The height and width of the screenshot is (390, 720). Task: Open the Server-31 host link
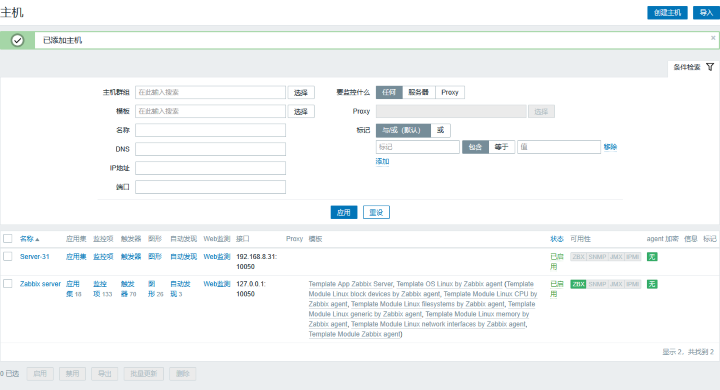(x=34, y=257)
